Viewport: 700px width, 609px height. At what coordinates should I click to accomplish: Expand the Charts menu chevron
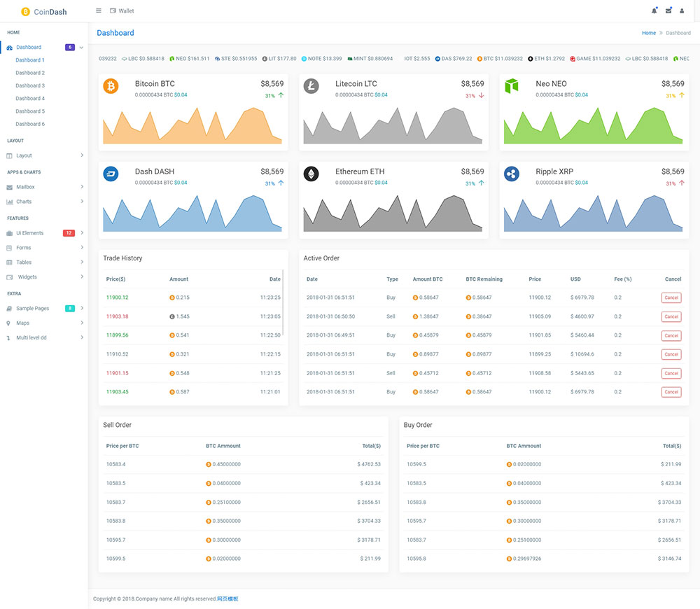coord(82,202)
